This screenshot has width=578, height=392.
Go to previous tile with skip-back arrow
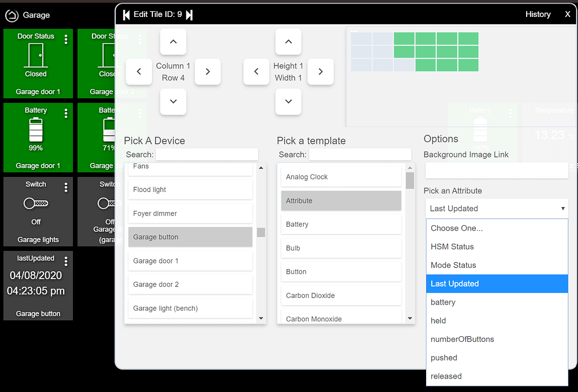pos(126,14)
